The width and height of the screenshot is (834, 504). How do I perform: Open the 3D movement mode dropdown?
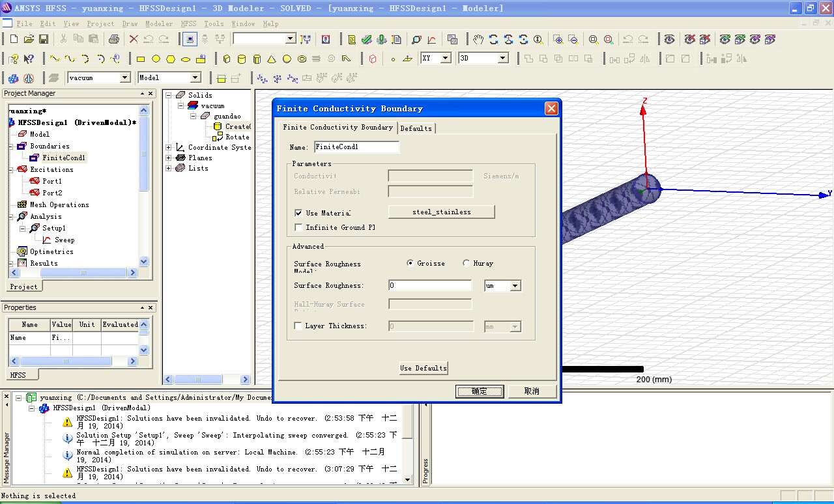pos(503,58)
